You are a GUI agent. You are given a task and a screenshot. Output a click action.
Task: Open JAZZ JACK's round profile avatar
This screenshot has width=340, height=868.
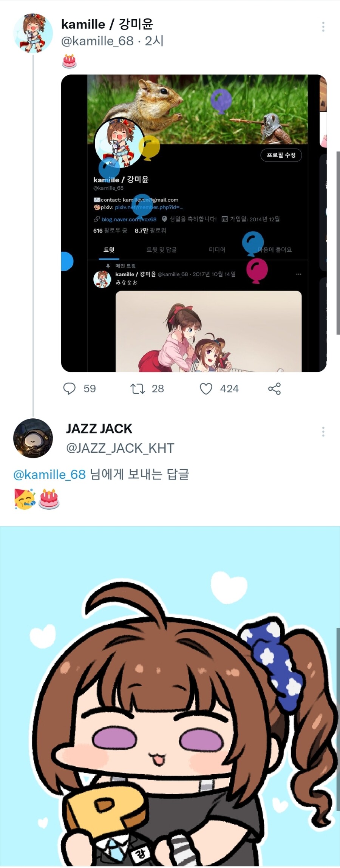(33, 438)
